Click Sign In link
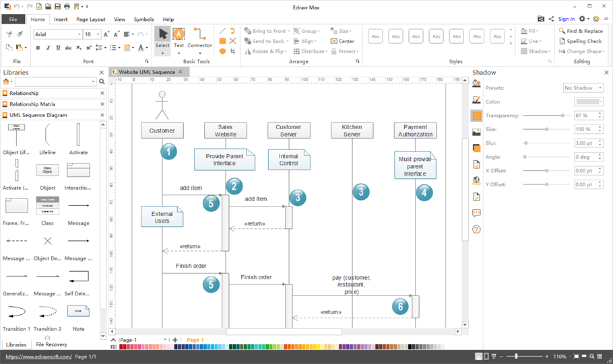Image resolution: width=613 pixels, height=364 pixels. click(567, 19)
